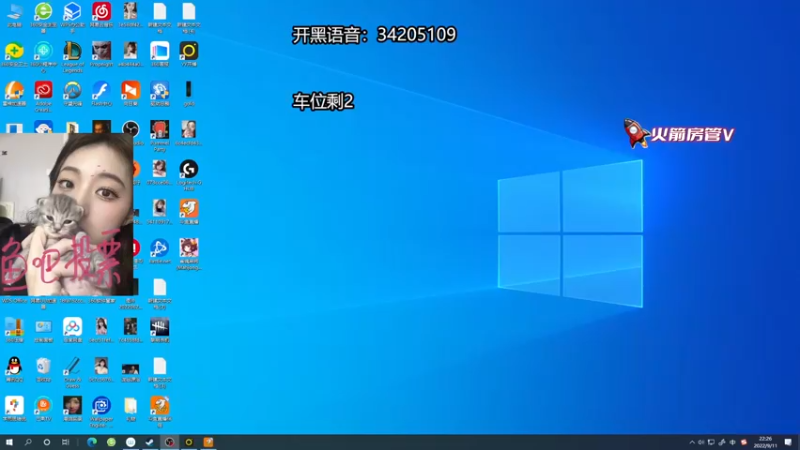This screenshot has width=800, height=450.
Task: Open Microsoft Edge from taskbar
Action: tap(92, 442)
